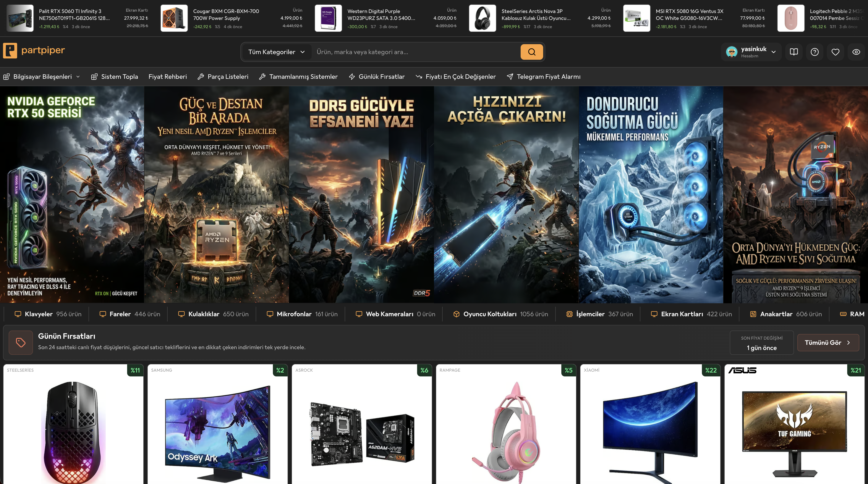Open the ASUS TUF Gaming monitor card

click(795, 424)
